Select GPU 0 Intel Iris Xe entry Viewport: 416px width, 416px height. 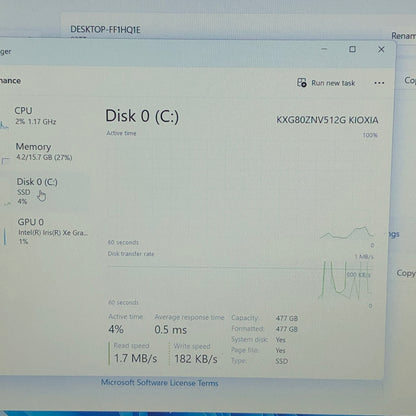[45, 231]
